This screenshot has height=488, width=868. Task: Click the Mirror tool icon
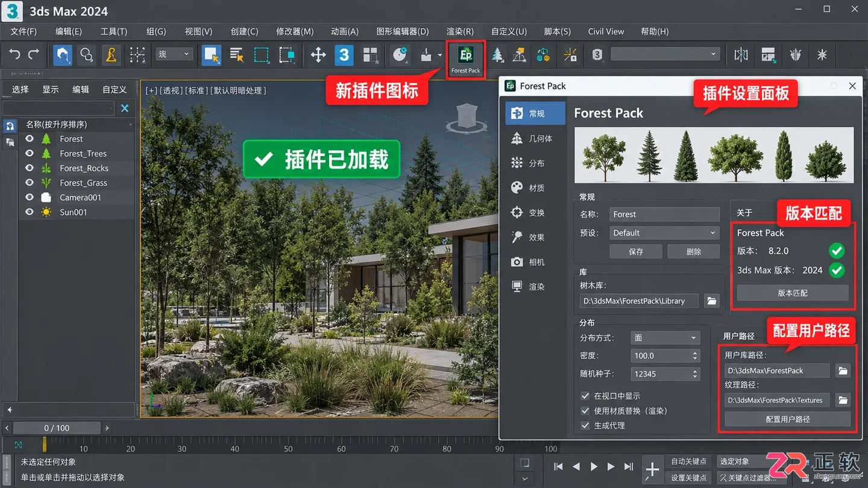[741, 55]
